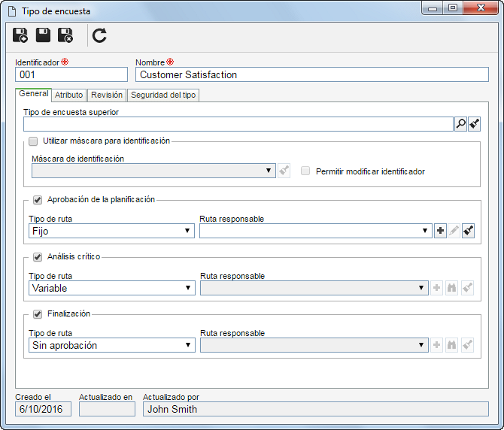
Task: Toggle the Análisis crítico checkbox
Action: click(x=38, y=257)
